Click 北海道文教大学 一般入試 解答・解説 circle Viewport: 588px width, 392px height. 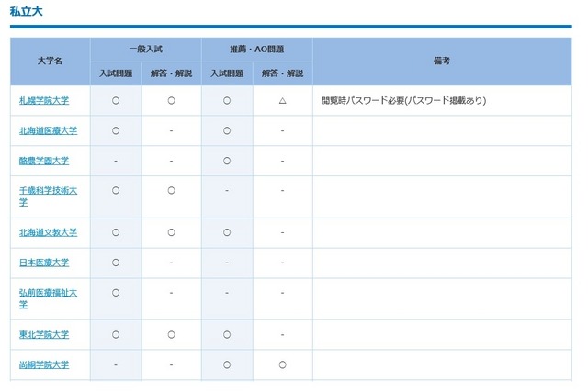click(172, 232)
